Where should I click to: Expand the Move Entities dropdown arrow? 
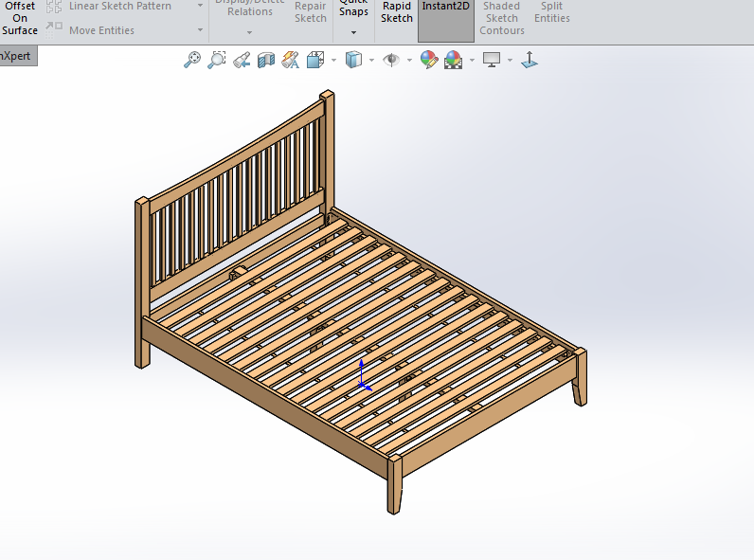pos(200,30)
